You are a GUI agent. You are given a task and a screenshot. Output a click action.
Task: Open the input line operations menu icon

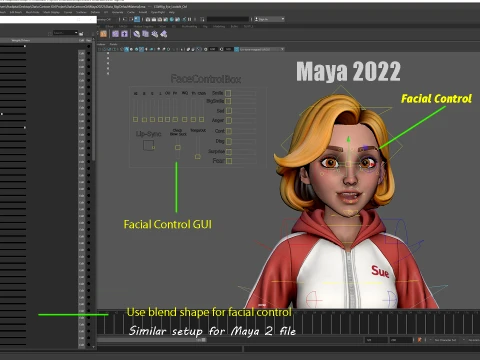click(x=202, y=19)
